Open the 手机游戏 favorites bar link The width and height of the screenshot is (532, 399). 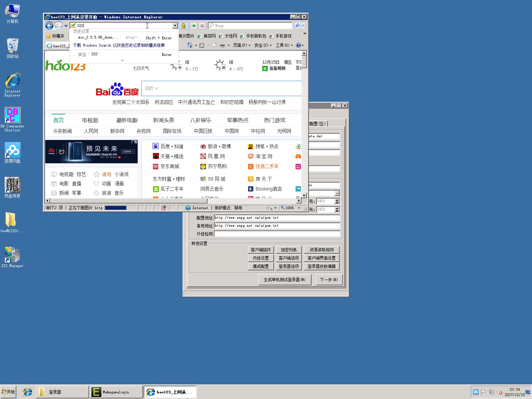280,36
